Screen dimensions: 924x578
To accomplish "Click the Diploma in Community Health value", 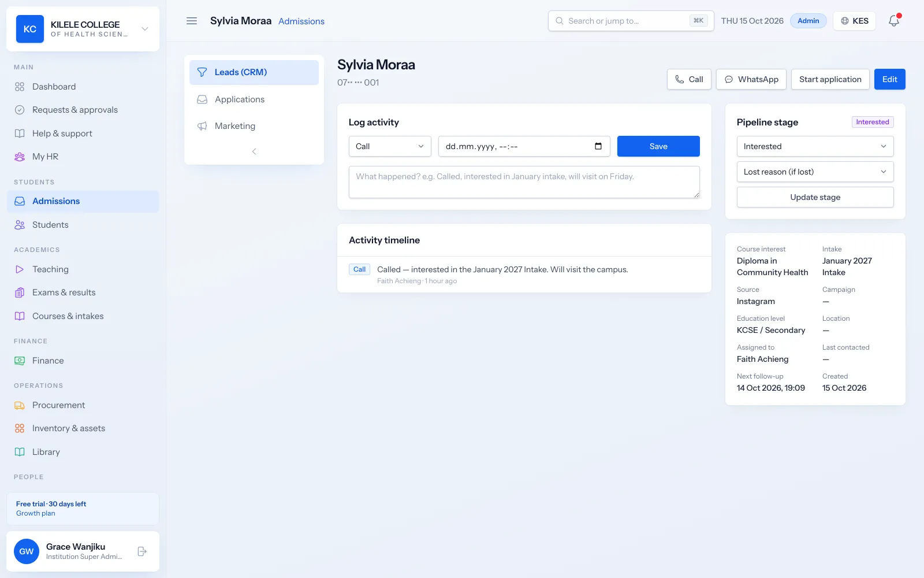I will (x=773, y=266).
